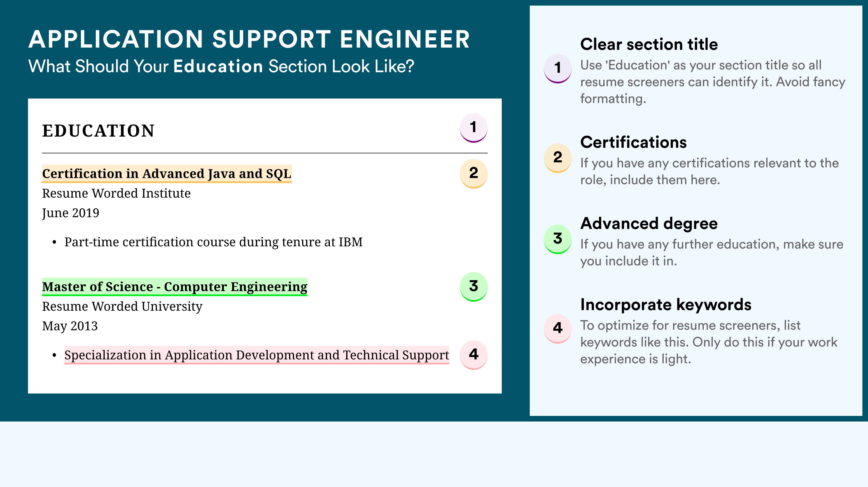Select the purple 1 badge next to Clear section title
868x487 pixels.
558,68
